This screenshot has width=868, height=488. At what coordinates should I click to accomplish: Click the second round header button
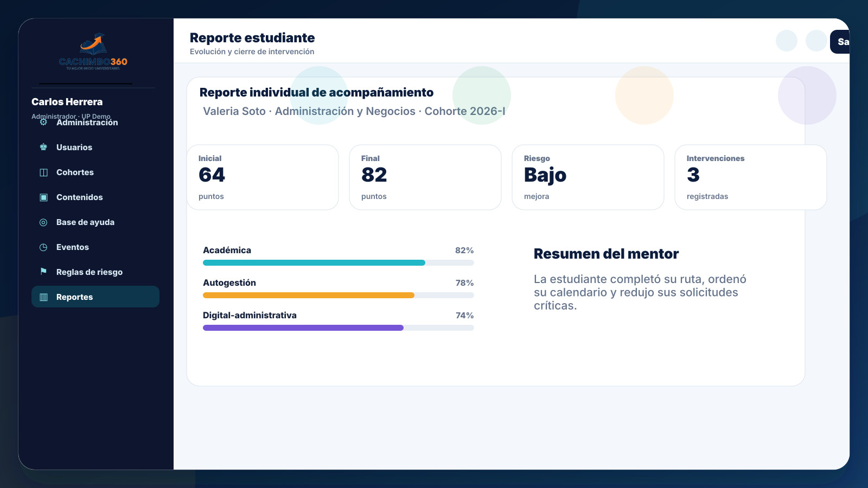click(816, 41)
